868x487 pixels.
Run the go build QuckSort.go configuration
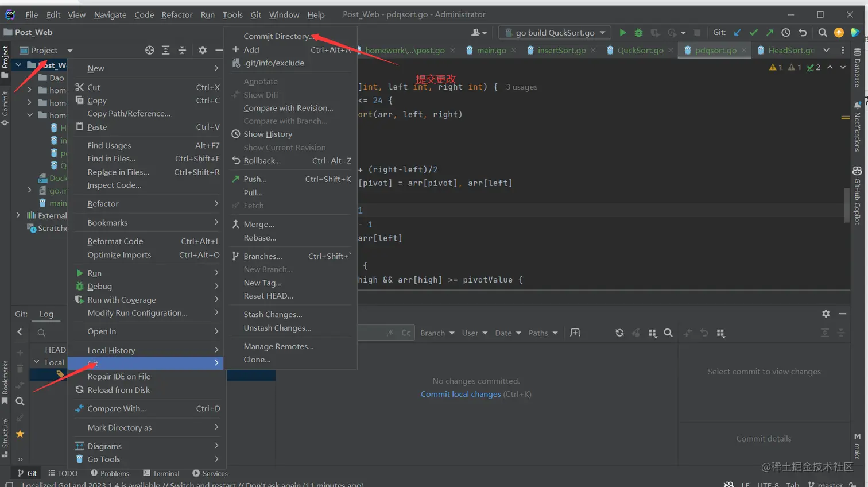tap(622, 33)
